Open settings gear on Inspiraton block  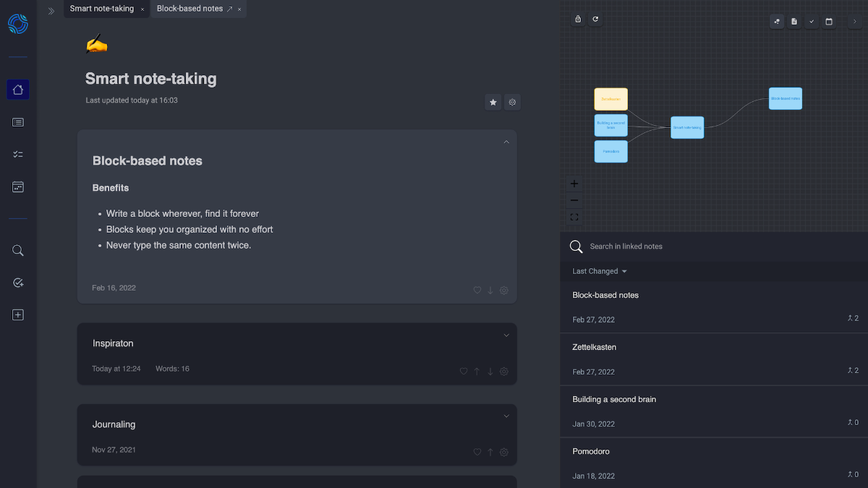[x=504, y=372]
